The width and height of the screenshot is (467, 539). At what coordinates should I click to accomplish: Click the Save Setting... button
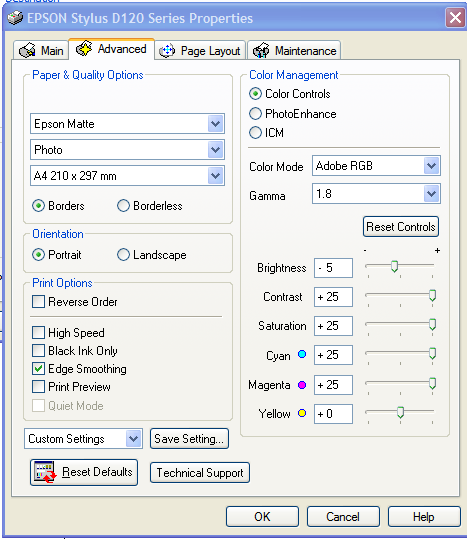tap(189, 438)
